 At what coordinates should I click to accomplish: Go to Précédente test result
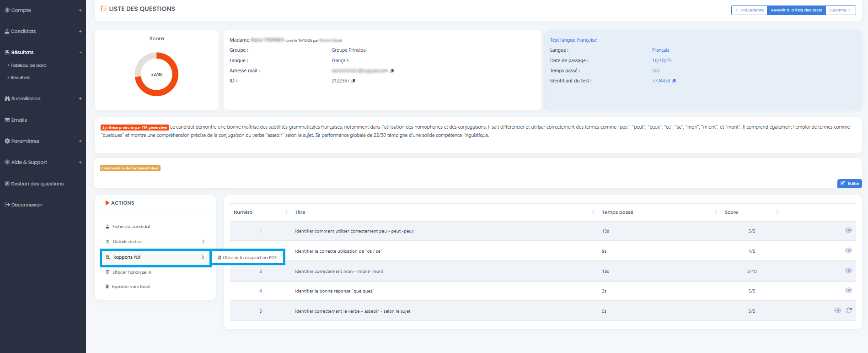tap(749, 10)
